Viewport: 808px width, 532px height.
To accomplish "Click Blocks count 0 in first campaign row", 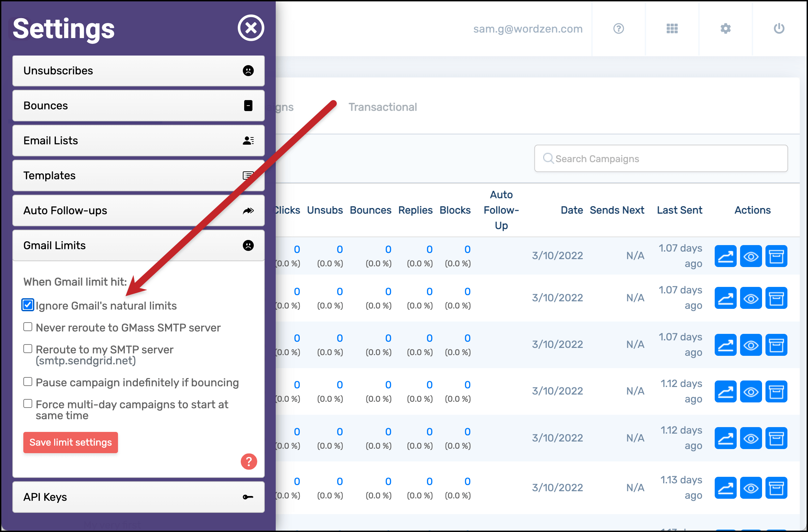I will pyautogui.click(x=467, y=249).
